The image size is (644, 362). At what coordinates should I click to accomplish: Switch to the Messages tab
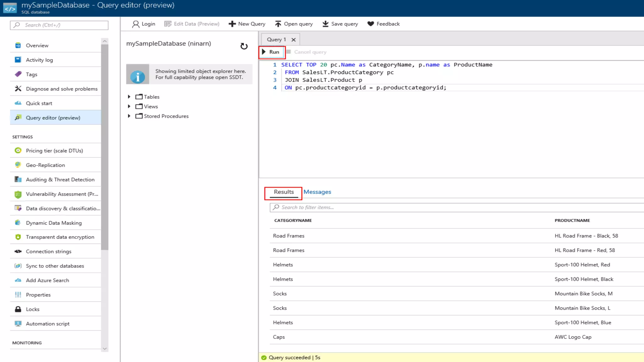coord(317,192)
